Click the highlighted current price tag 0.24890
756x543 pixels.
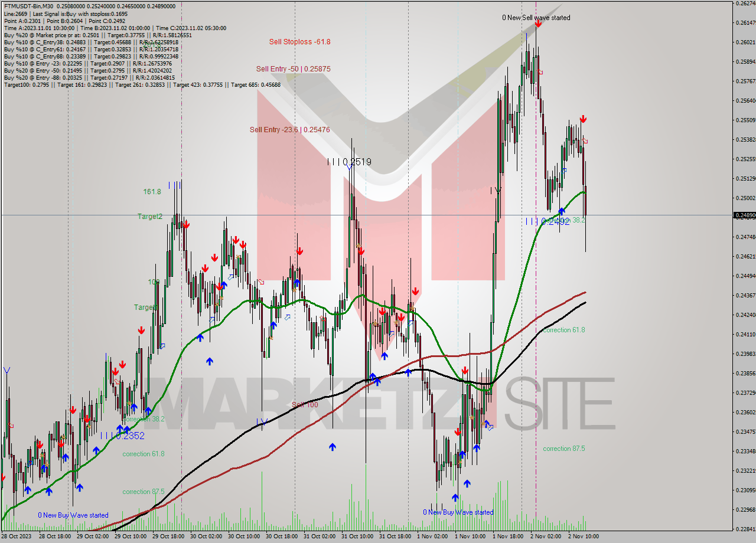745,215
